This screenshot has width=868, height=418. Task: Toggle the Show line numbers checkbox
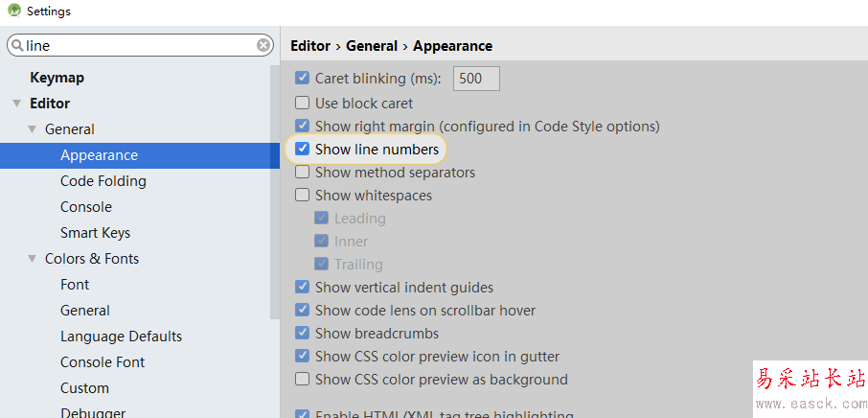(303, 150)
